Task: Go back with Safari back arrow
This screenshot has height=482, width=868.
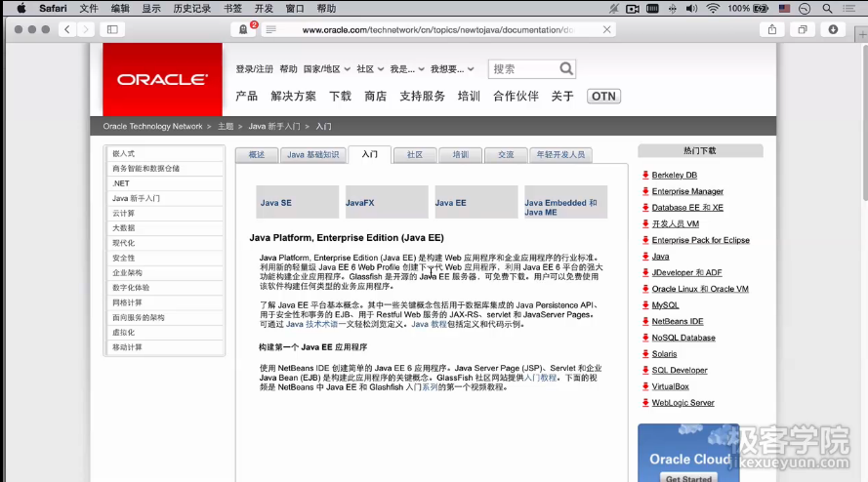Action: (67, 29)
